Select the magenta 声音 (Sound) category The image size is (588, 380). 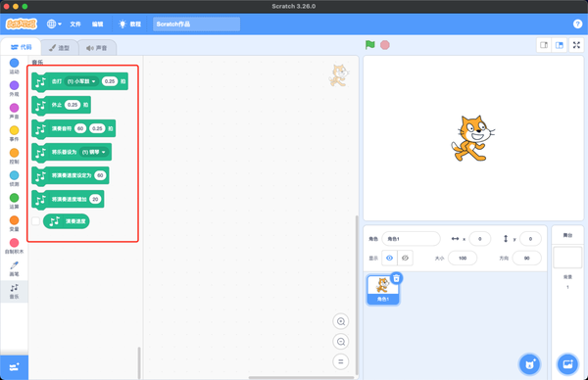click(x=15, y=111)
